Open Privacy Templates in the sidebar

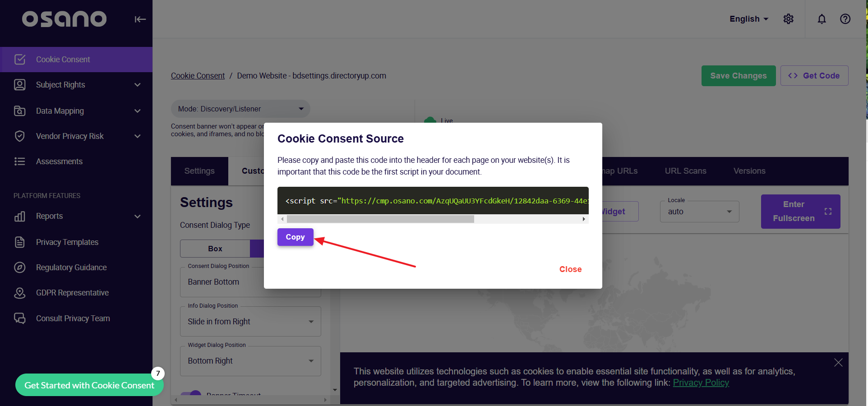tap(76, 242)
